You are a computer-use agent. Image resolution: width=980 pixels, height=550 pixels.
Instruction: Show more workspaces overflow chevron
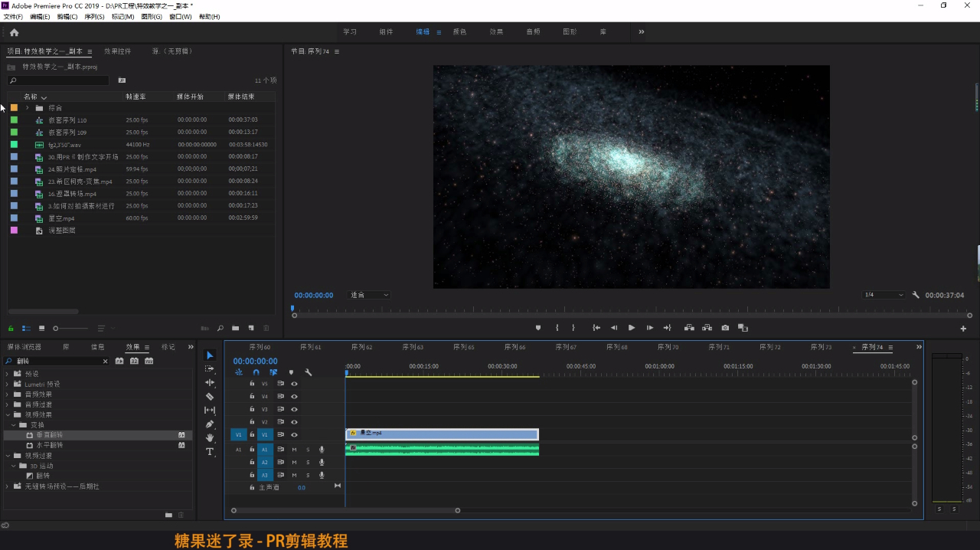pos(641,32)
